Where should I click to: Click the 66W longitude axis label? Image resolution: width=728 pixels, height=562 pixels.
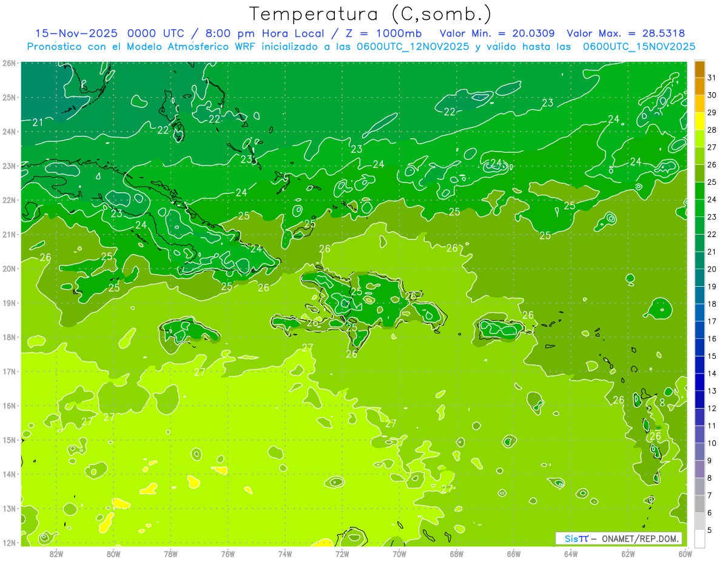tap(514, 554)
